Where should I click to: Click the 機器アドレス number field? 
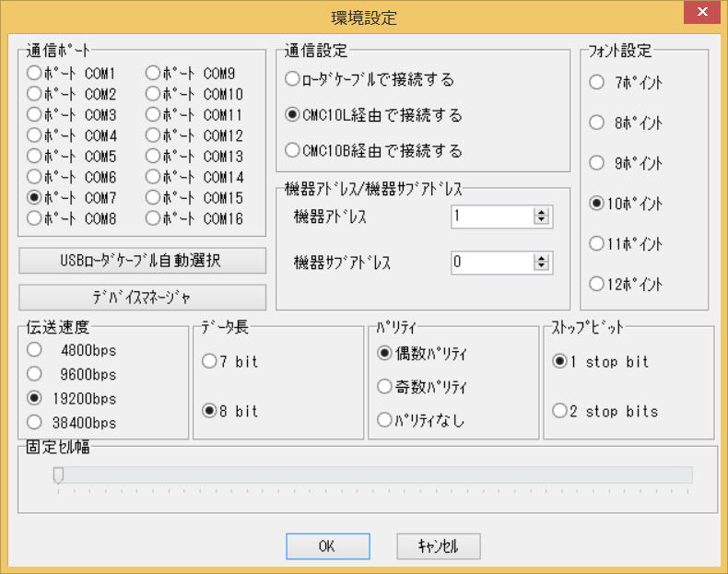tap(493, 217)
